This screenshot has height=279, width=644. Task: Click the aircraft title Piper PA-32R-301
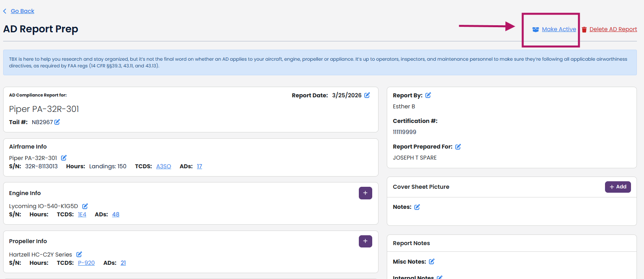coord(44,109)
